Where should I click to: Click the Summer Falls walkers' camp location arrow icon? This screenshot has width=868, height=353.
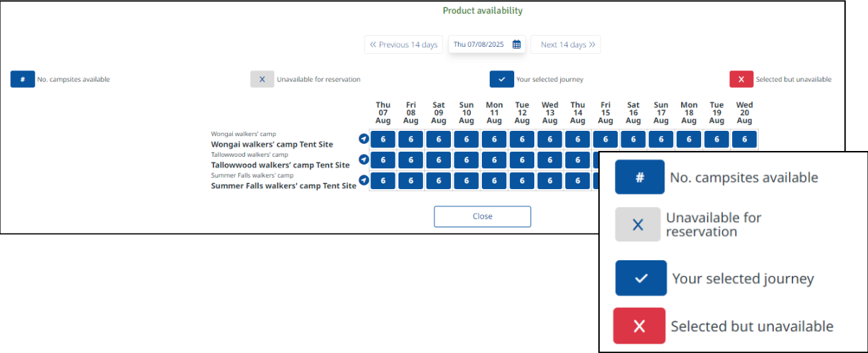click(x=363, y=180)
